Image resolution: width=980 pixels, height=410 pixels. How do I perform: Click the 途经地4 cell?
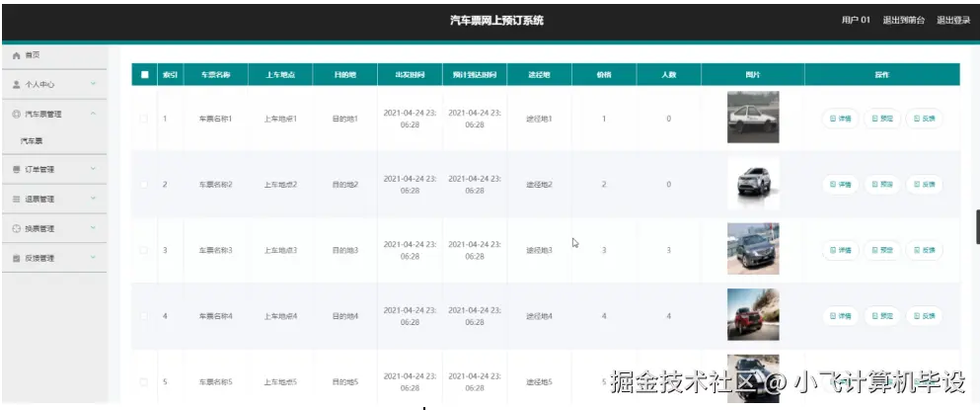click(540, 316)
